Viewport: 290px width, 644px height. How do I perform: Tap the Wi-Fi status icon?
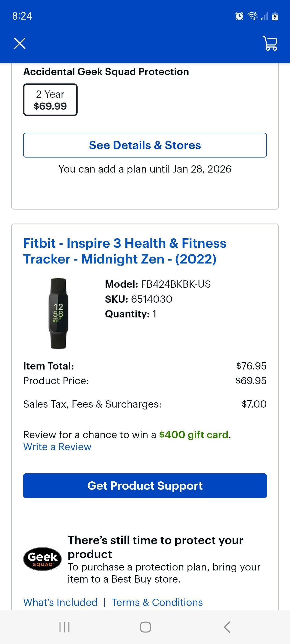pyautogui.click(x=252, y=16)
